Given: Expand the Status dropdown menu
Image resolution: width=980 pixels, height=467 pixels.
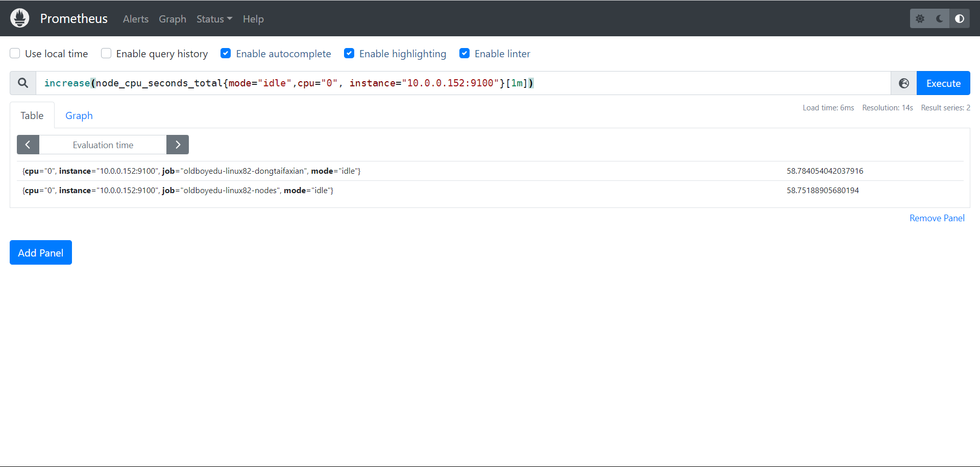Looking at the screenshot, I should tap(214, 19).
